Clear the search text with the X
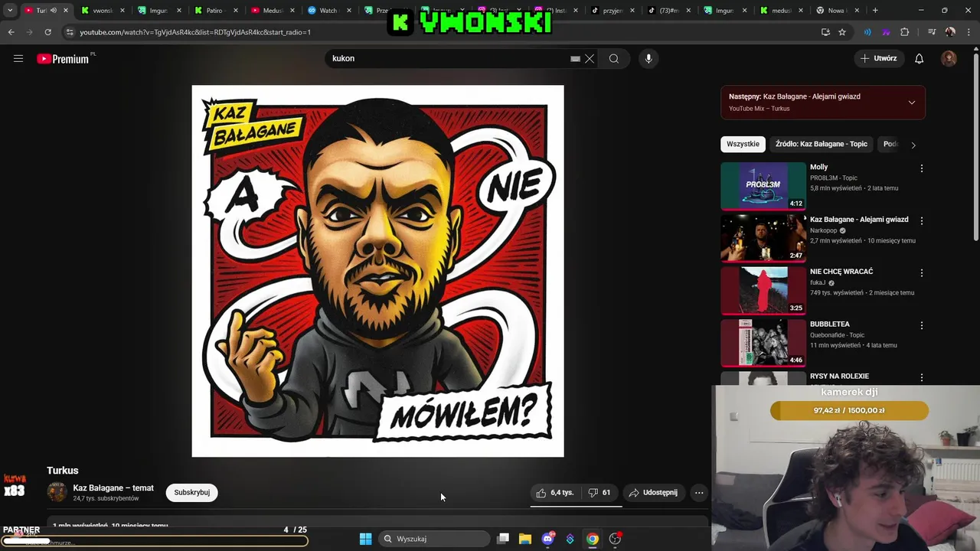Viewport: 980px width, 551px height. point(590,58)
